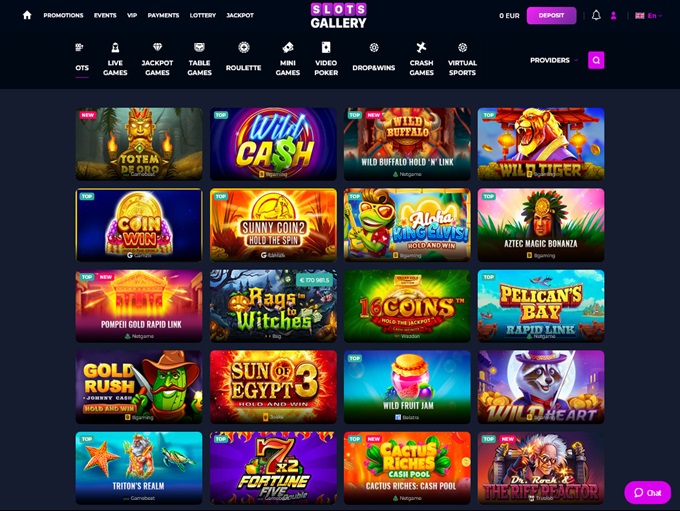
Task: Choose the Crash Games plane icon
Action: tap(421, 47)
